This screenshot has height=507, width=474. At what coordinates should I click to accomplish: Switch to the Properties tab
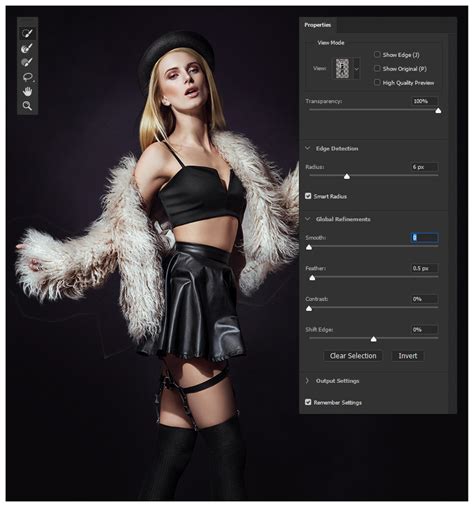tap(318, 25)
